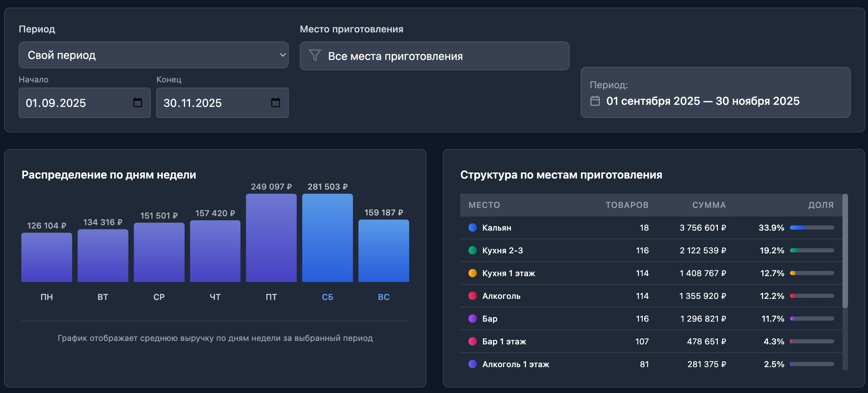Image resolution: width=868 pixels, height=393 pixels.
Task: Click the Кальян share progress bar
Action: tap(812, 228)
